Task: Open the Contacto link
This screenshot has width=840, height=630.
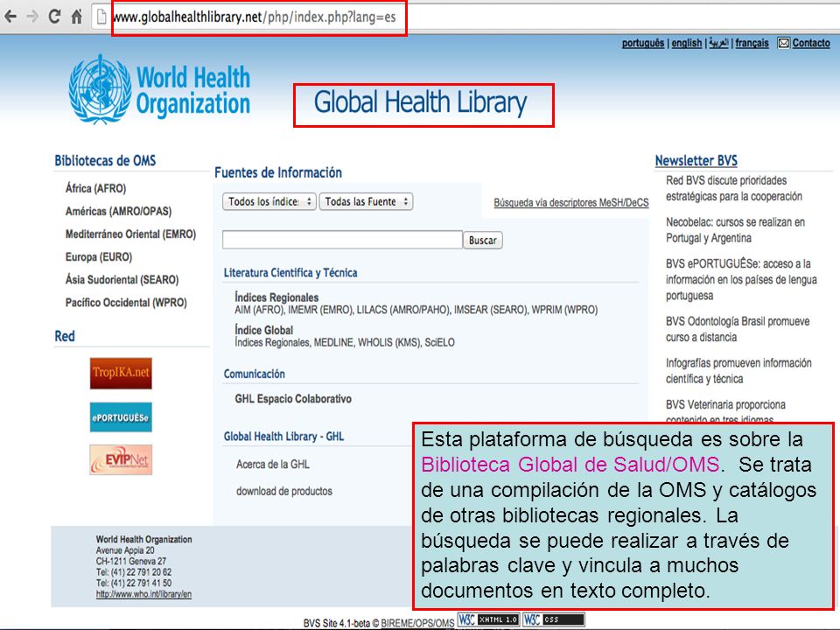Action: point(811,43)
